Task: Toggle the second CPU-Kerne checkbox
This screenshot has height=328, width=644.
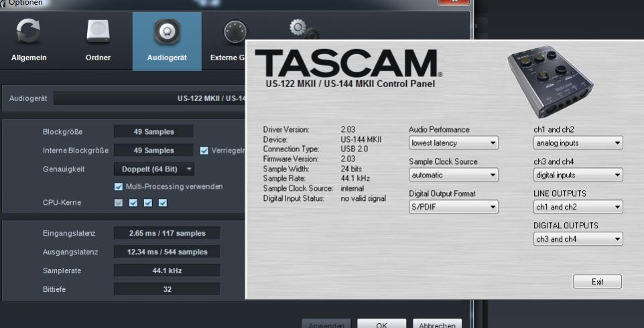Action: pos(133,203)
